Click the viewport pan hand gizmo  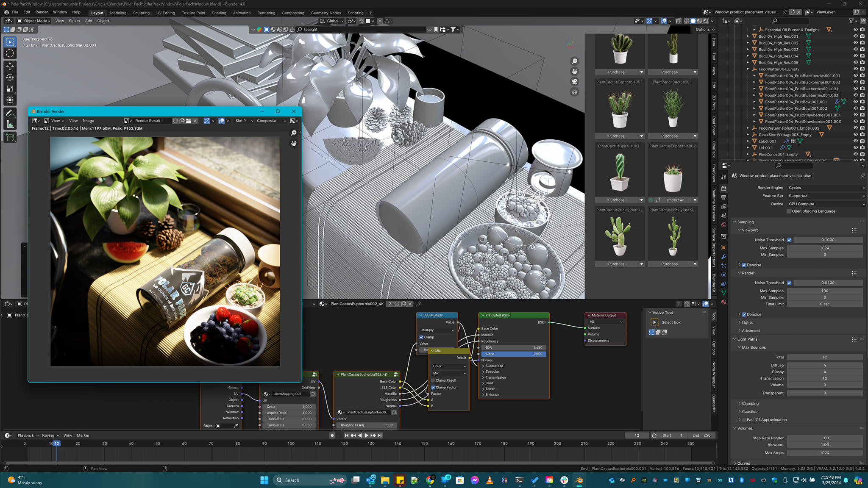click(575, 72)
